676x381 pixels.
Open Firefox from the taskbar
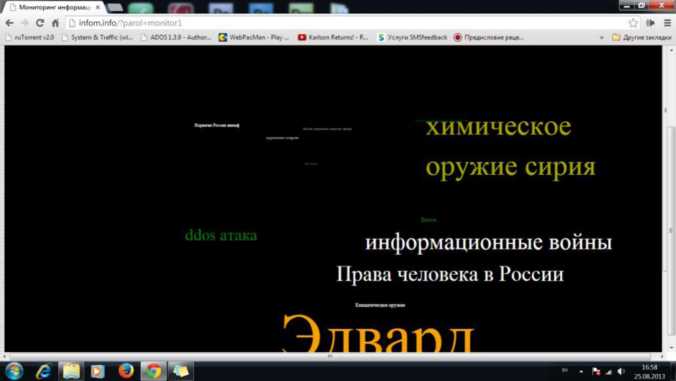[x=126, y=371]
